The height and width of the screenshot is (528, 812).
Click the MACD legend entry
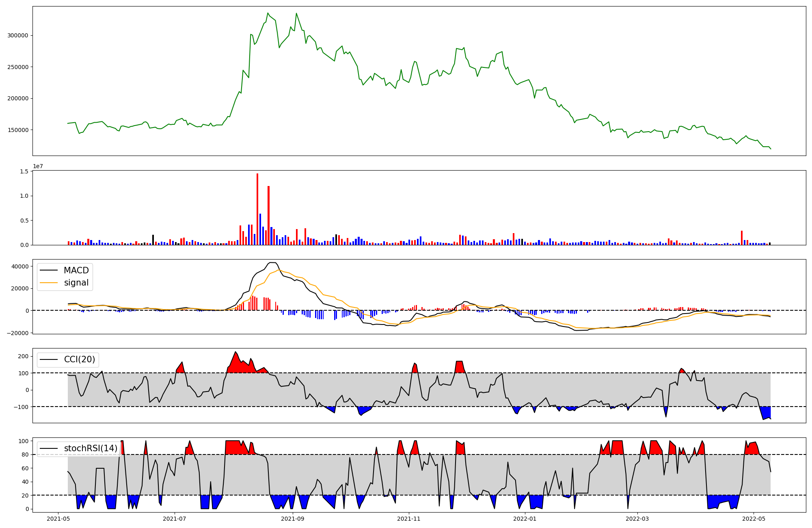[76, 270]
